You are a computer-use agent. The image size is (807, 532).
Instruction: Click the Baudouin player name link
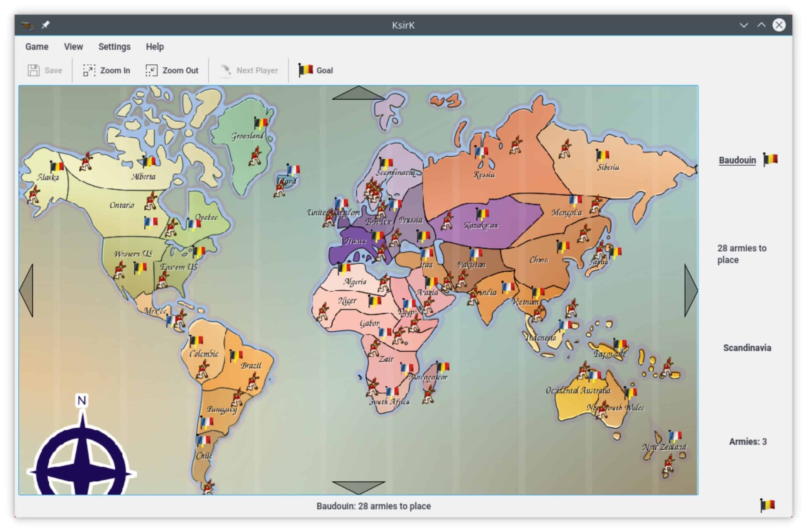737,160
